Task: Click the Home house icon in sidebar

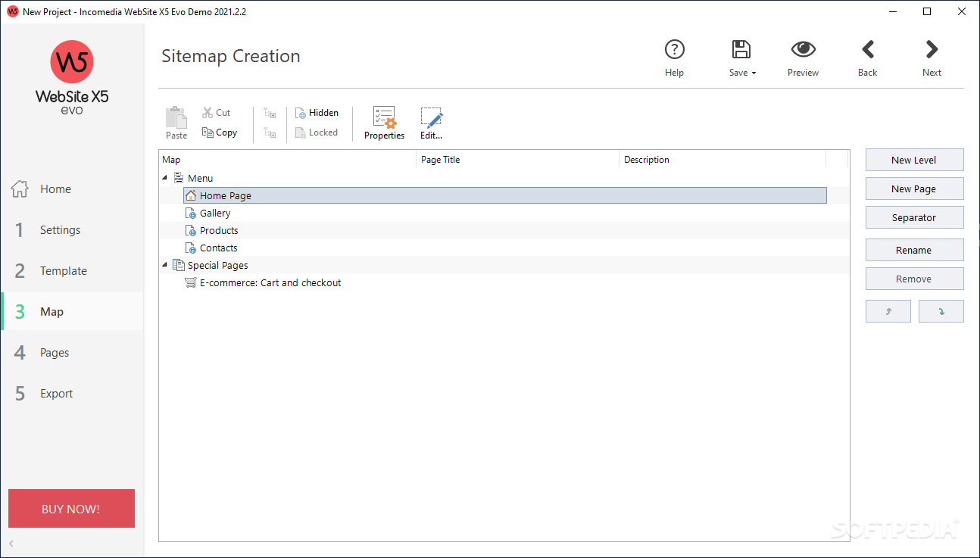Action: [x=20, y=189]
